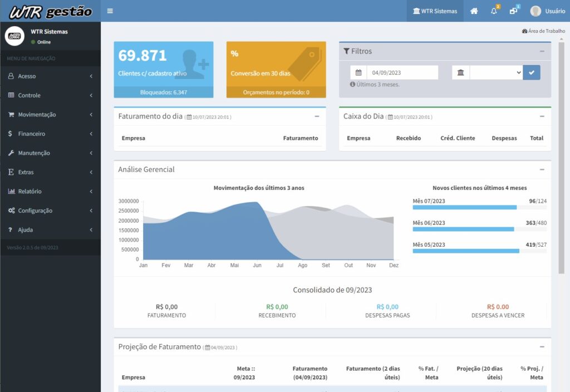570x392 pixels.
Task: Click the Mês 06/2023 progress bar
Action: coord(479,229)
